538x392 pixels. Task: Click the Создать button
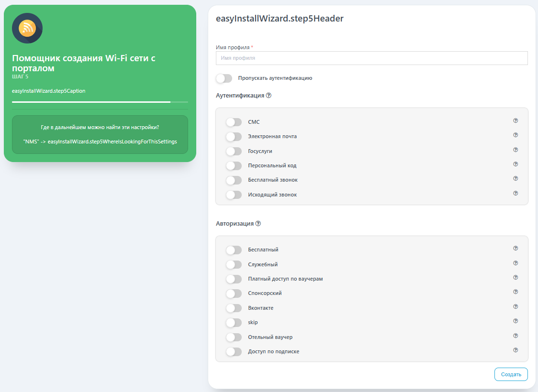tap(511, 374)
